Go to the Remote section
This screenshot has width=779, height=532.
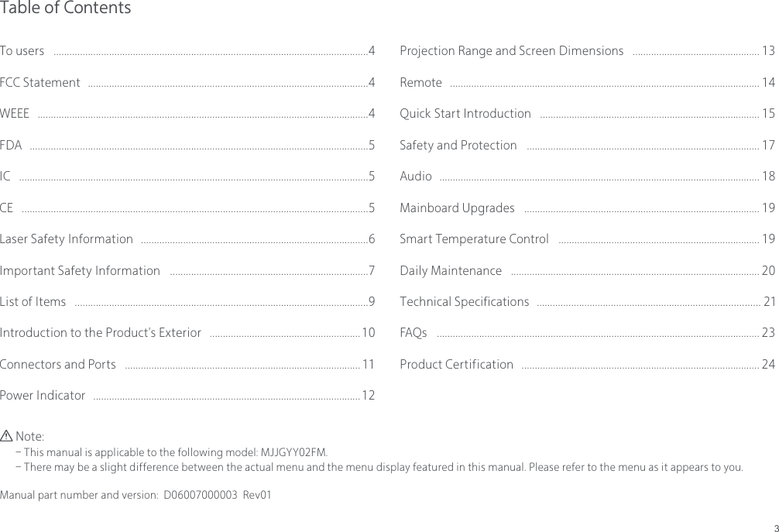tap(421, 82)
